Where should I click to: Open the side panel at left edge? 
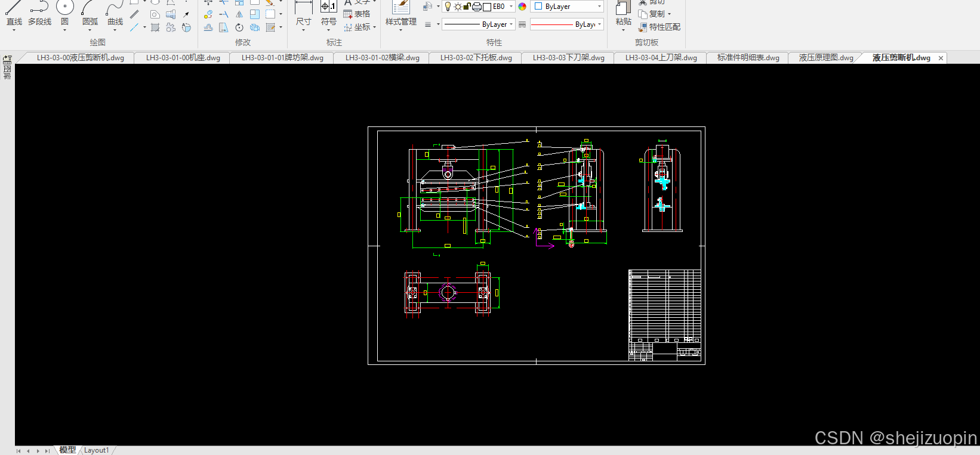[7, 67]
